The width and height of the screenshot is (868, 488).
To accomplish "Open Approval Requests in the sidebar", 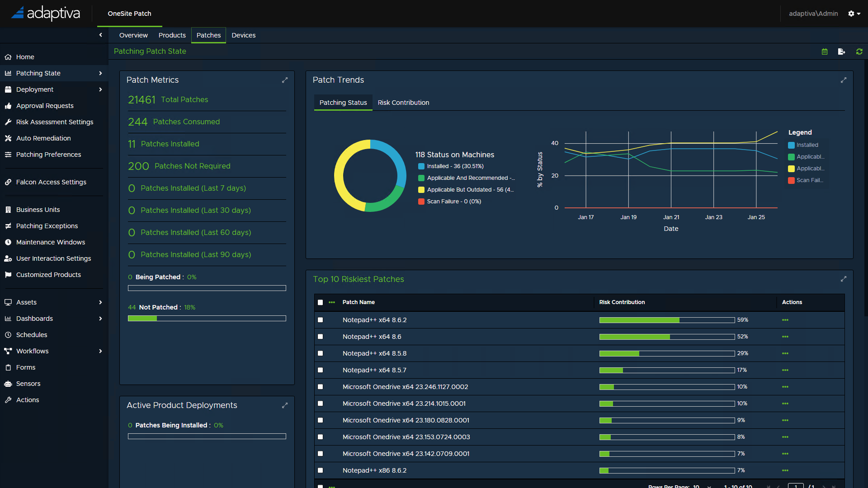I will pyautogui.click(x=45, y=106).
